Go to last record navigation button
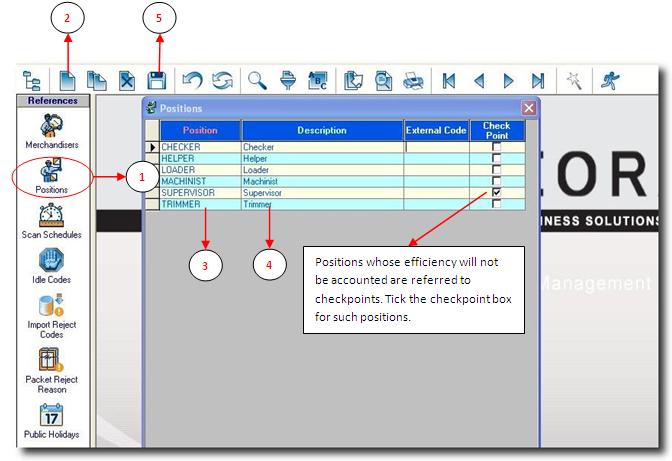 538,81
